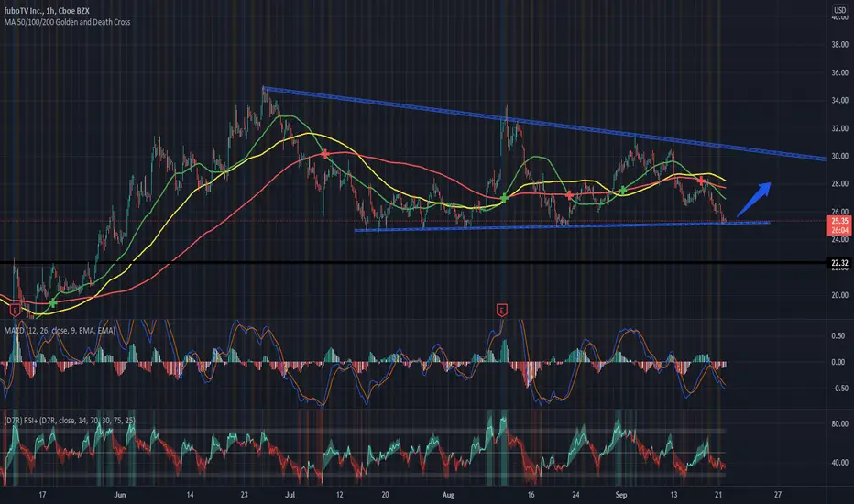Click the 0.50 MACD axis label
Screen dimensions: 854x504
(838, 336)
